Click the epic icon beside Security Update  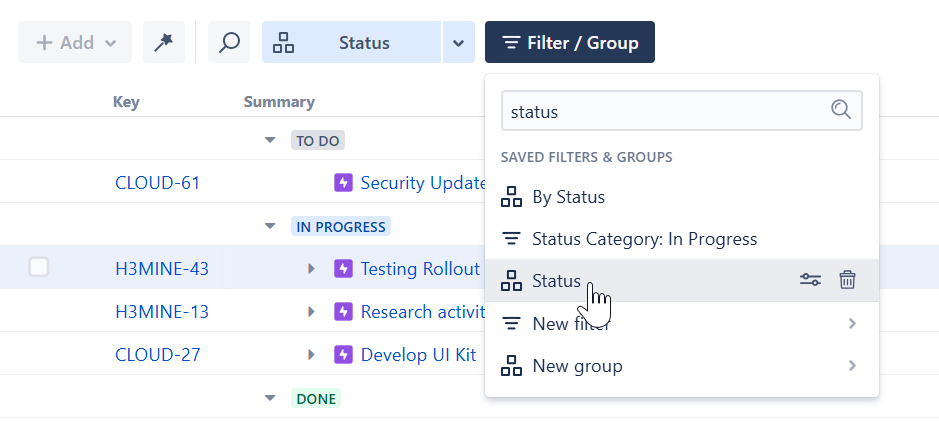point(343,183)
